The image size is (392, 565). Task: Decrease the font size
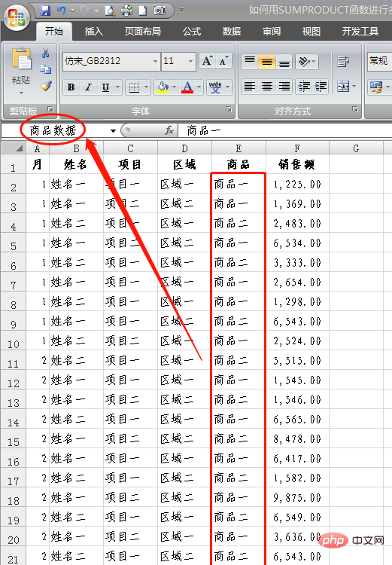coord(223,60)
